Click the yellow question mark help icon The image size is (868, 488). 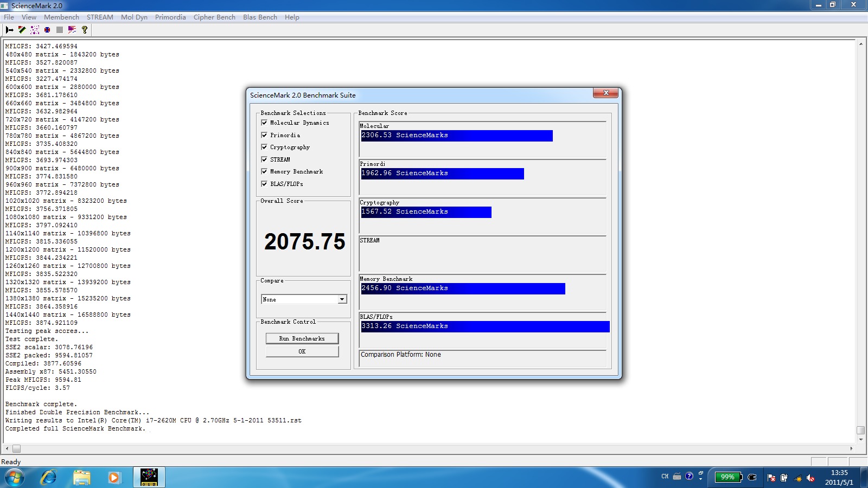(x=85, y=30)
